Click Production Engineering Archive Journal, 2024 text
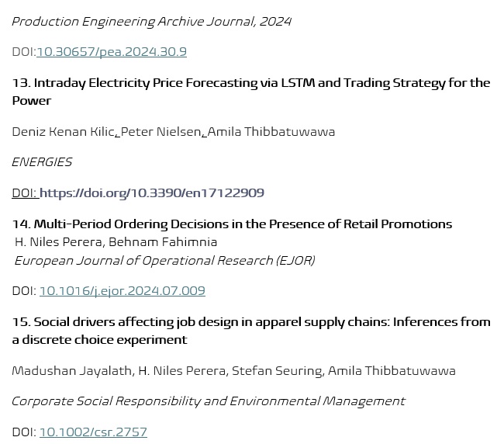504x444 pixels. (151, 21)
